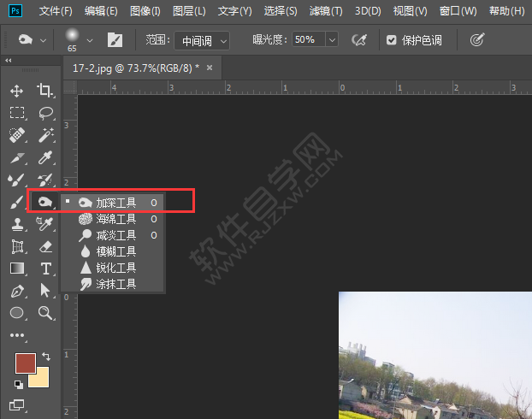
Task: Select the Ellipse shape tool
Action: [16, 313]
